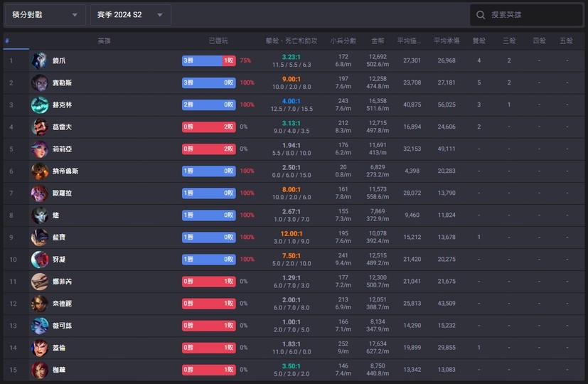
Task: Click the 納帝魯斯 champion icon
Action: (40, 171)
